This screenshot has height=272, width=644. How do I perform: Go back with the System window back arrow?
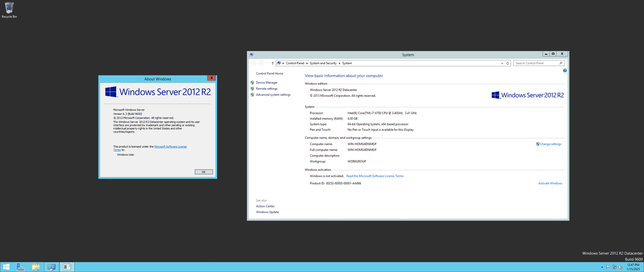pyautogui.click(x=254, y=63)
